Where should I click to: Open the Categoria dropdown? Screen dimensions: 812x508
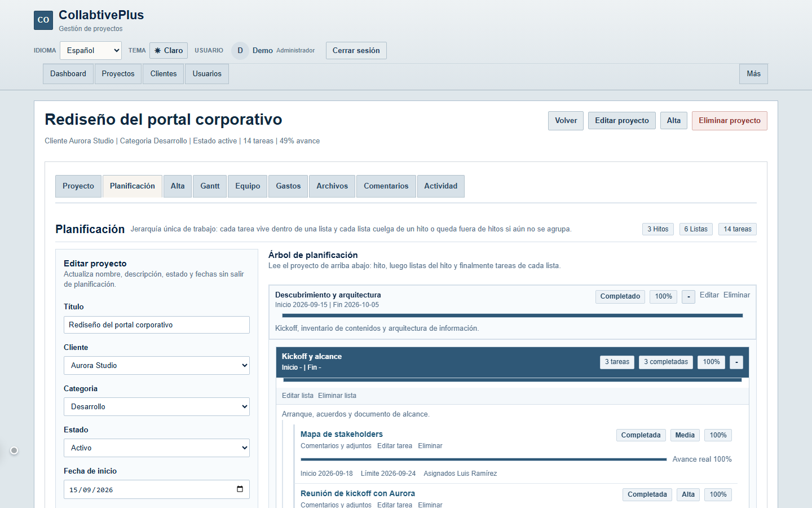coord(157,406)
